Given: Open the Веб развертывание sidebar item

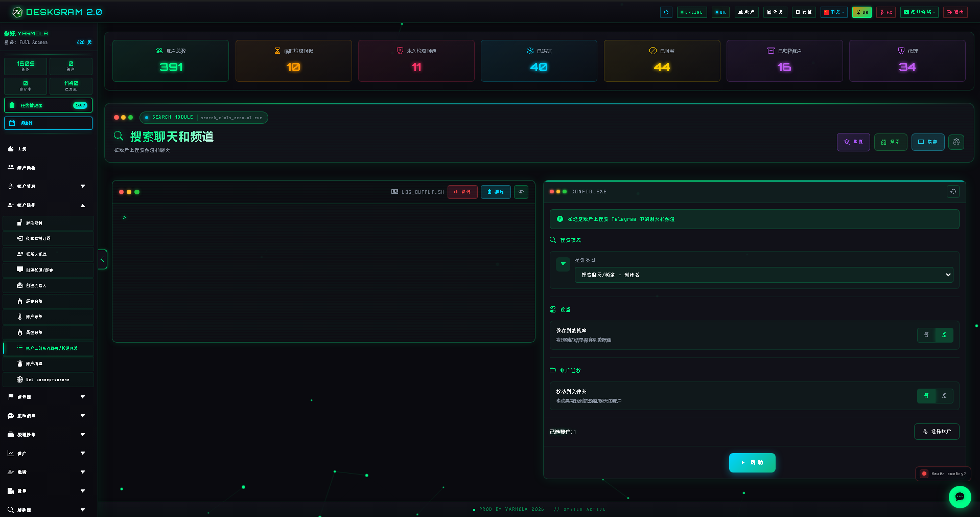Looking at the screenshot, I should [x=49, y=379].
